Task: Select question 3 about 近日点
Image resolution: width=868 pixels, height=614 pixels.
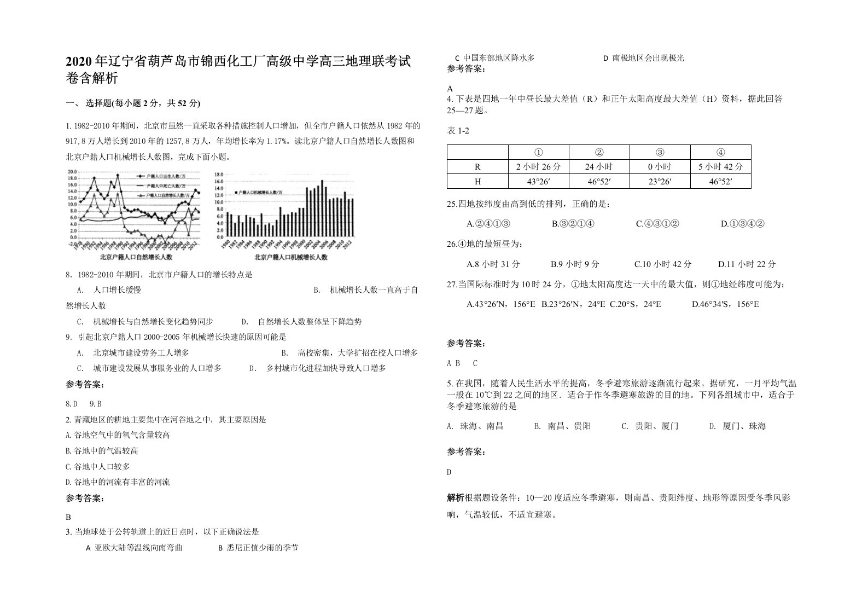Action: click(x=162, y=532)
